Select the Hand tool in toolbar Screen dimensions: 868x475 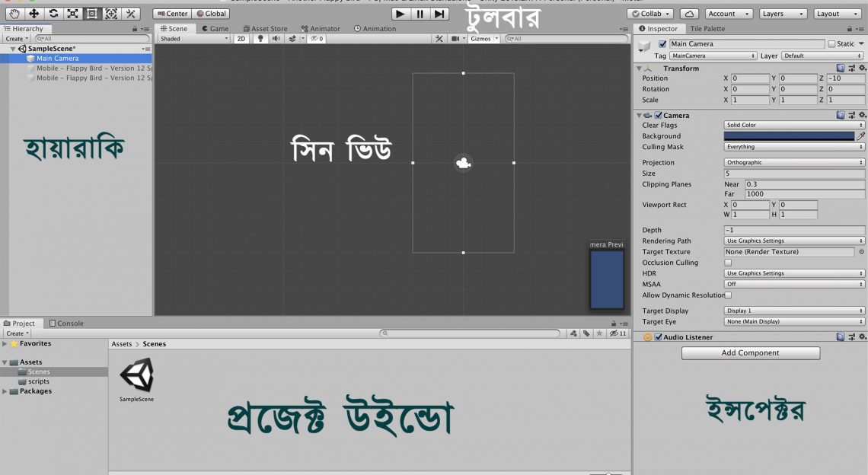coord(14,14)
